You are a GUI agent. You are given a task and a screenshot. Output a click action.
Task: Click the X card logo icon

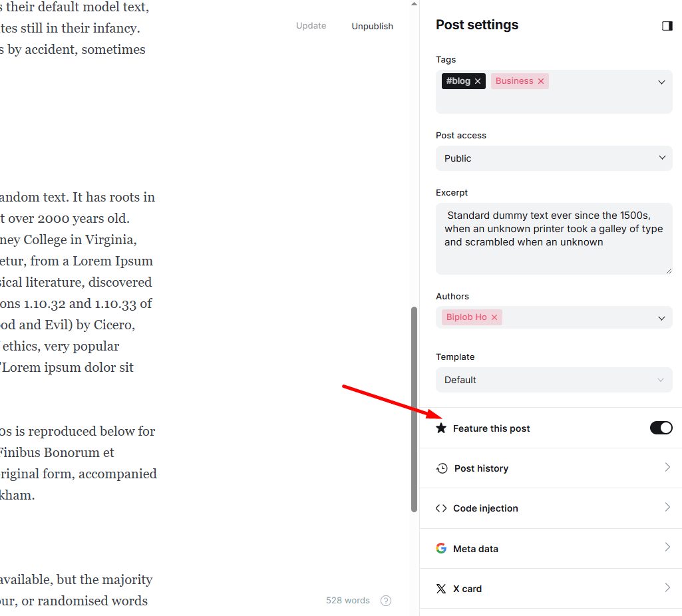(441, 589)
